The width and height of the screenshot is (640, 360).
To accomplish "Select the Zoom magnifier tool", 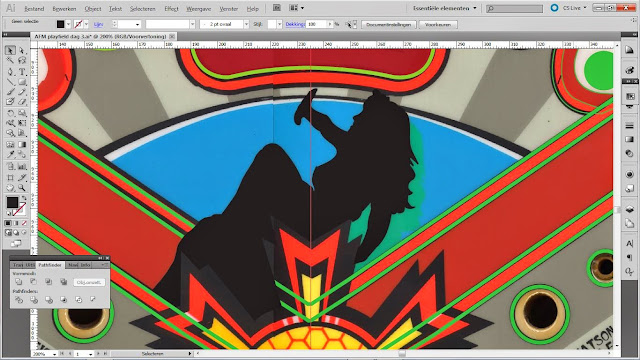I will point(22,188).
